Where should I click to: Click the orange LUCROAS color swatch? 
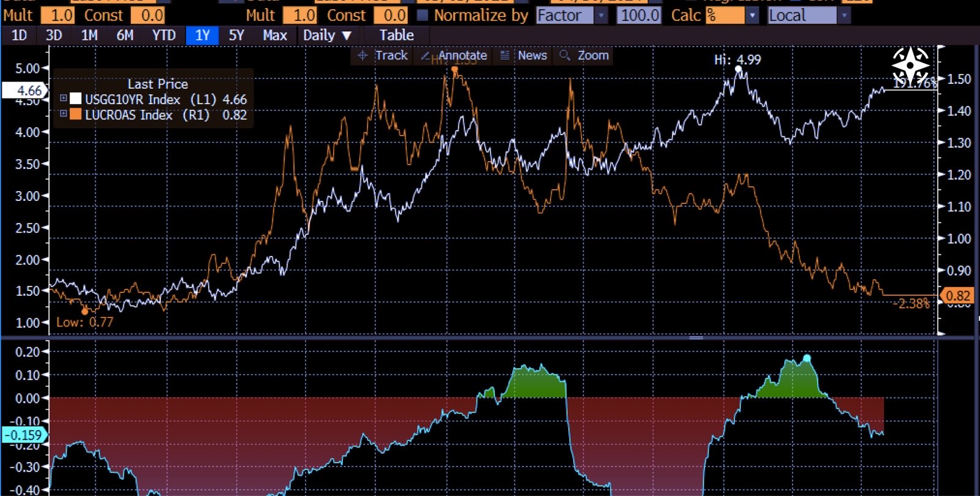point(75,114)
